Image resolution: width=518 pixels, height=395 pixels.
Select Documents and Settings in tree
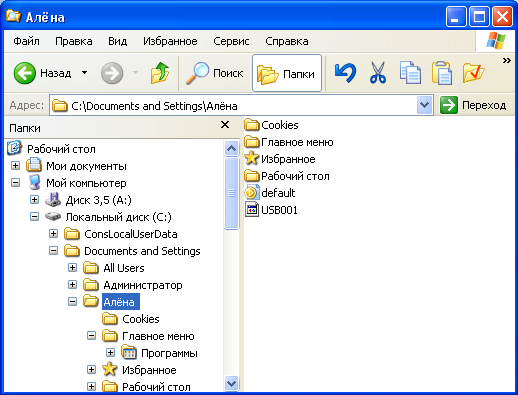[142, 251]
